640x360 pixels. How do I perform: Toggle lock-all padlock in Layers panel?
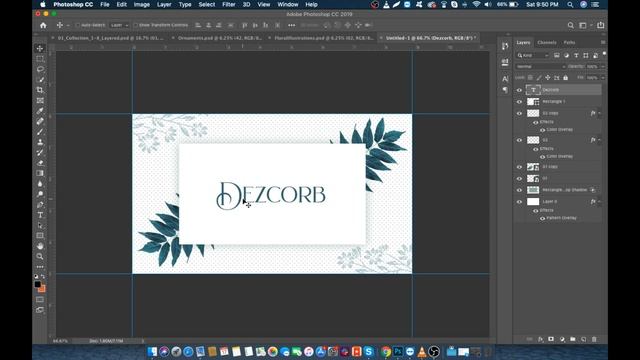(x=565, y=78)
